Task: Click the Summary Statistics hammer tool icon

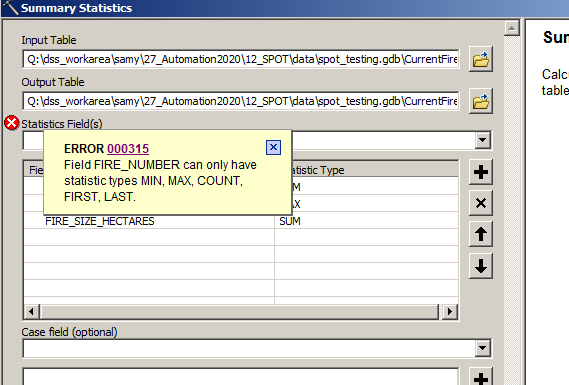Action: (x=10, y=7)
